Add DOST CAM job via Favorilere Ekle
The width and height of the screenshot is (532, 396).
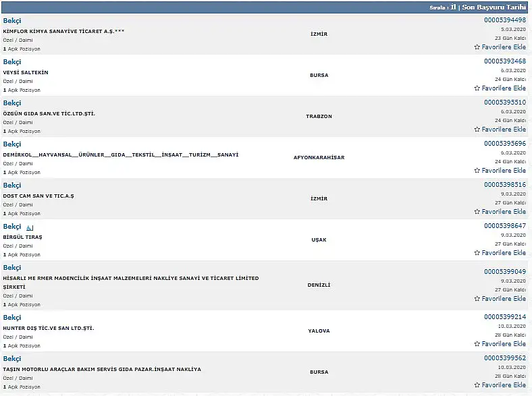(x=504, y=212)
